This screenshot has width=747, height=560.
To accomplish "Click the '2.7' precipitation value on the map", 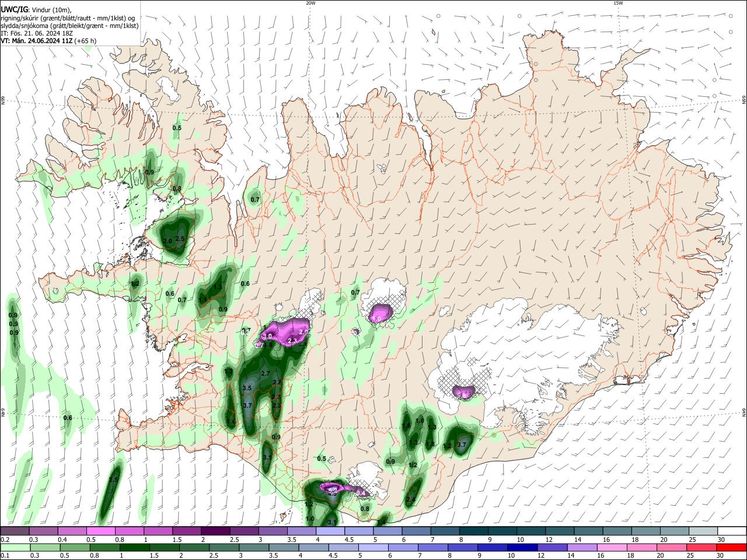I will point(265,373).
